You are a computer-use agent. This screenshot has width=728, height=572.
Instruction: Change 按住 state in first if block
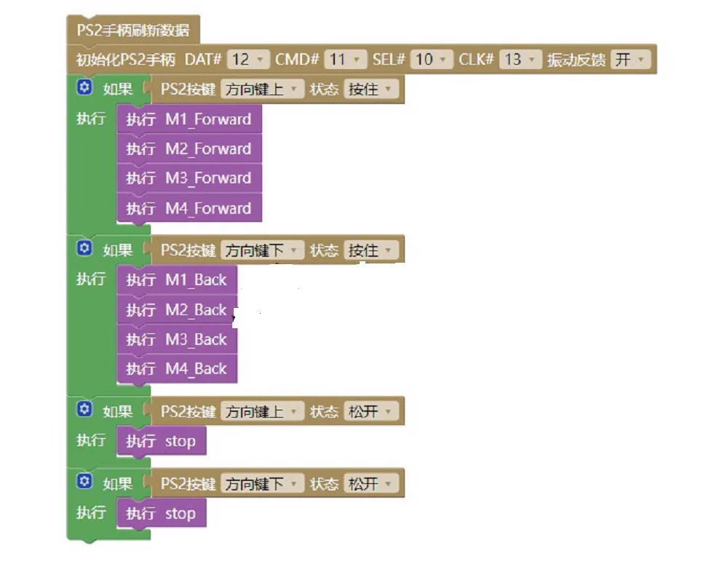point(371,89)
